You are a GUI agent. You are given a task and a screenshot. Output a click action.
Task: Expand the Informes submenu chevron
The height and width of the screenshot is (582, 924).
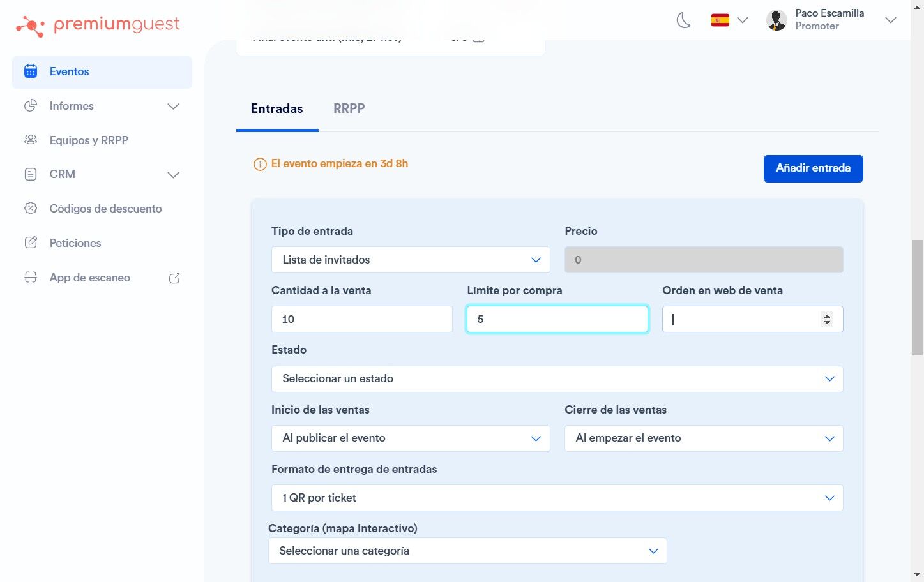(173, 107)
